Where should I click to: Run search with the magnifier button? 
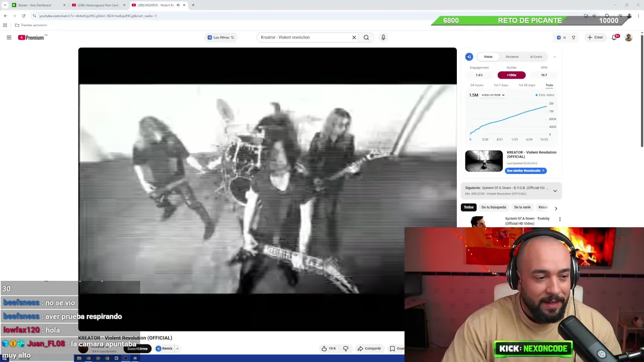(366, 37)
